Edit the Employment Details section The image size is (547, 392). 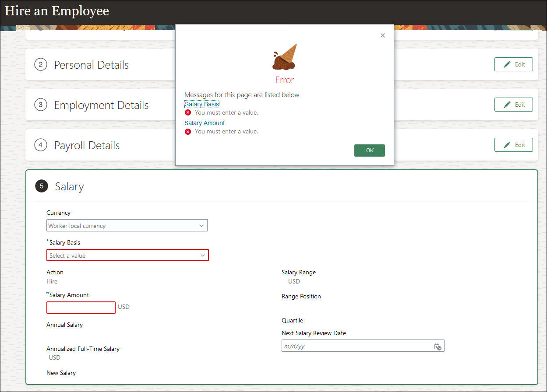coord(513,105)
